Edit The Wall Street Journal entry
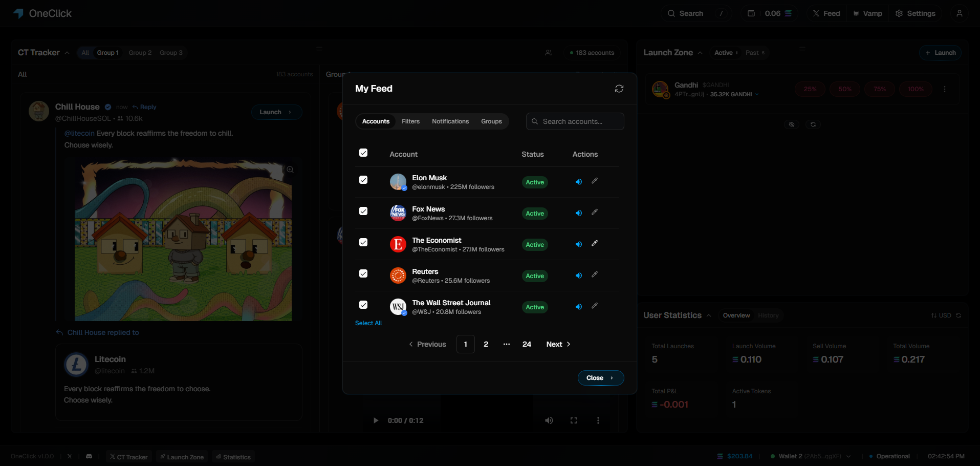 [x=595, y=306]
